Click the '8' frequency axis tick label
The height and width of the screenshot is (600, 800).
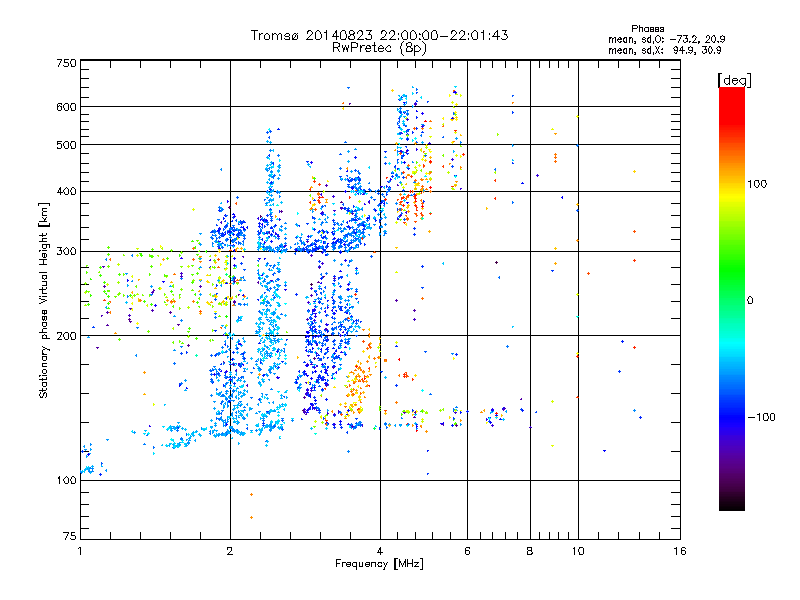point(530,551)
